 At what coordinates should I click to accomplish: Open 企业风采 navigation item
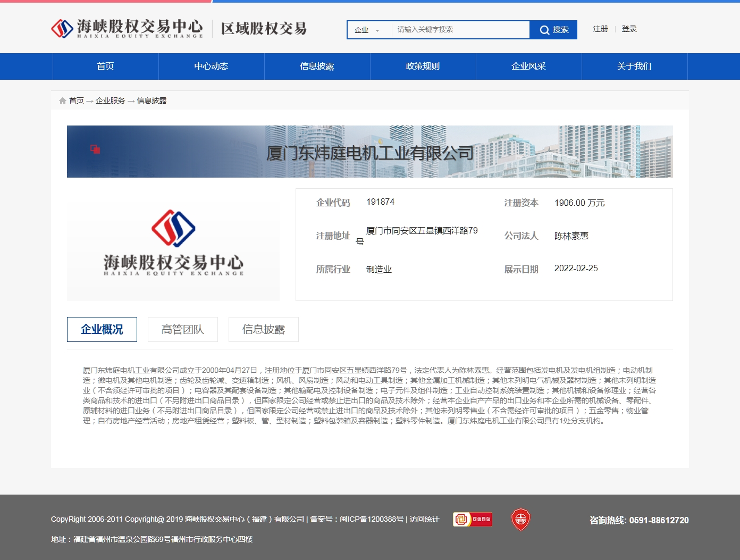(x=528, y=66)
